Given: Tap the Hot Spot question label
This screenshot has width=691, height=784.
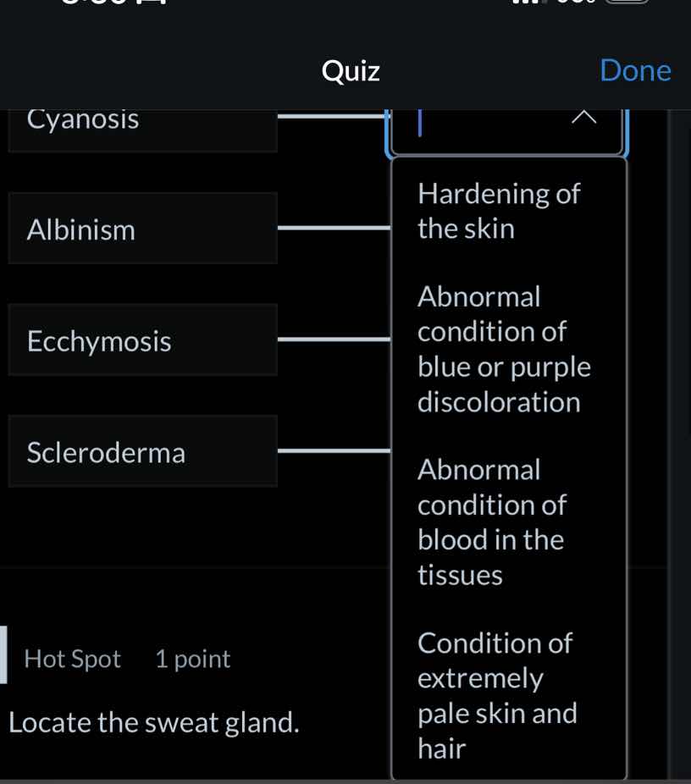Looking at the screenshot, I should click(72, 659).
